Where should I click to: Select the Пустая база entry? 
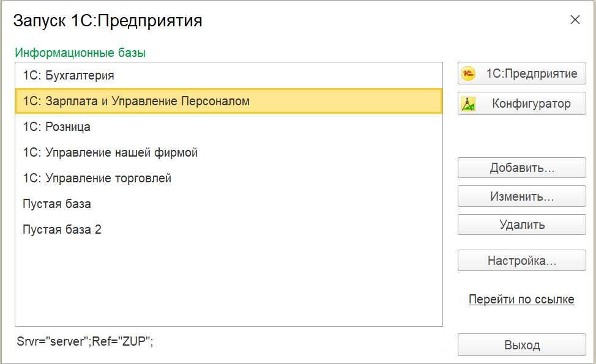[229, 204]
